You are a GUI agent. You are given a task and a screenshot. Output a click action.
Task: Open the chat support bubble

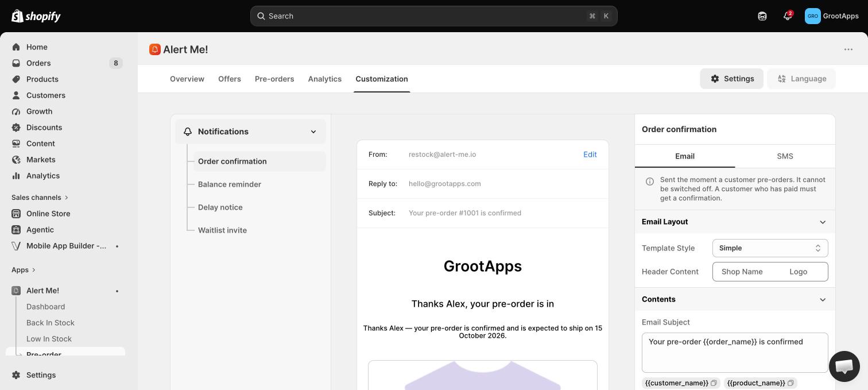pos(844,366)
